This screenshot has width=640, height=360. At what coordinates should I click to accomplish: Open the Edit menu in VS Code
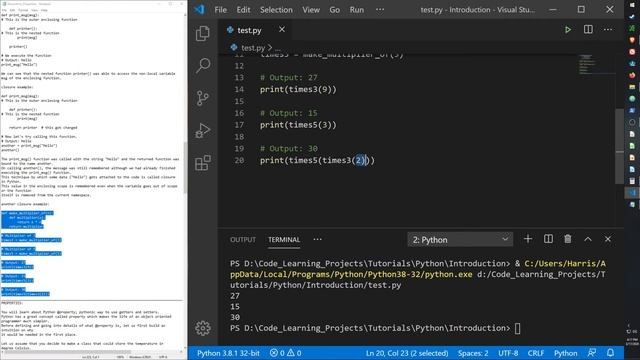(243, 10)
